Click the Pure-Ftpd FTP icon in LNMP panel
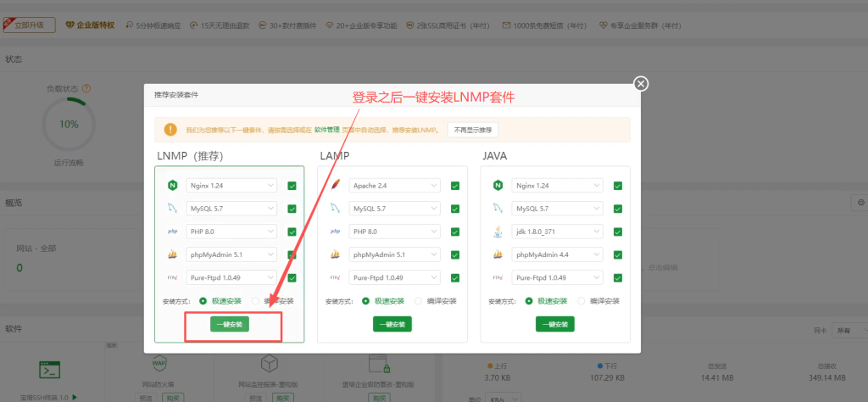This screenshot has height=402, width=868. point(172,277)
